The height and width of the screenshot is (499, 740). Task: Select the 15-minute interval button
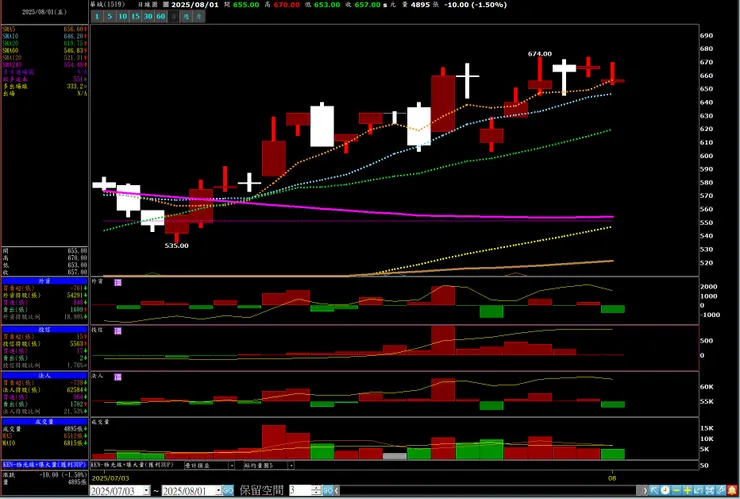pos(135,16)
